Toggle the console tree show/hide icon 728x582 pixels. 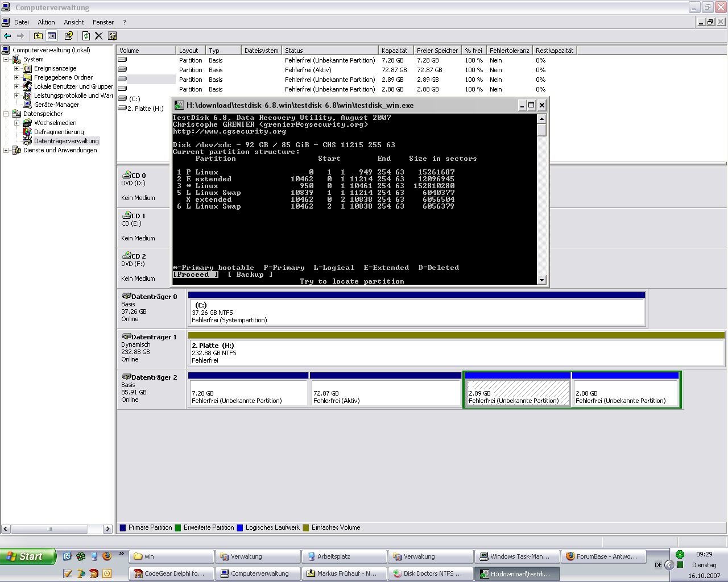[52, 36]
